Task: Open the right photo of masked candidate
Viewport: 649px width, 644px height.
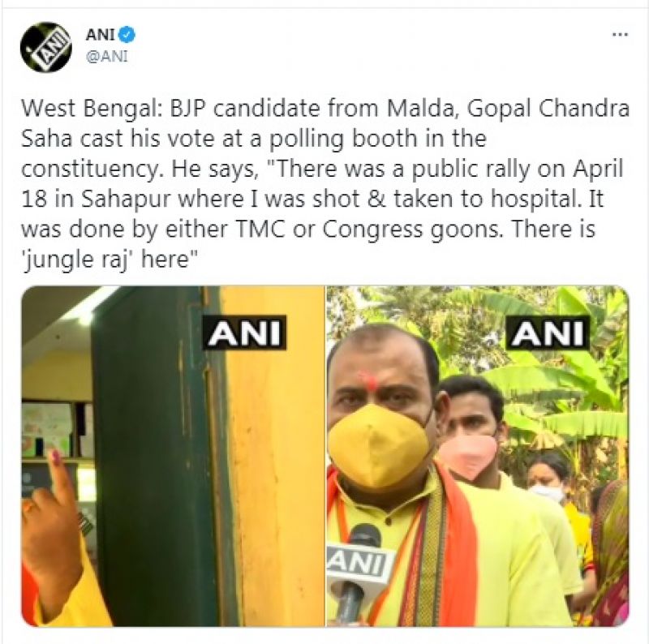Action: (478, 456)
